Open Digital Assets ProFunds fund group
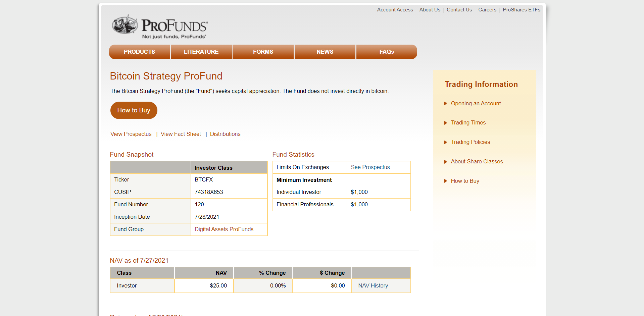This screenshot has height=316, width=644. click(x=224, y=229)
